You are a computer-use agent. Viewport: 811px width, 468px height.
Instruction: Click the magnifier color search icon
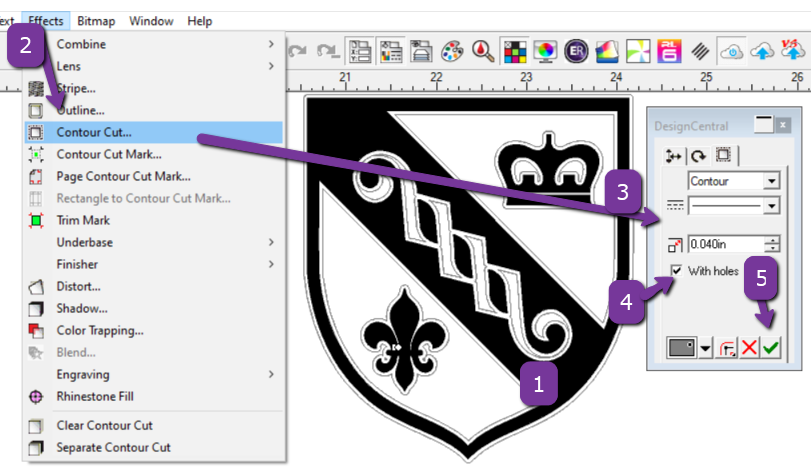tap(484, 51)
